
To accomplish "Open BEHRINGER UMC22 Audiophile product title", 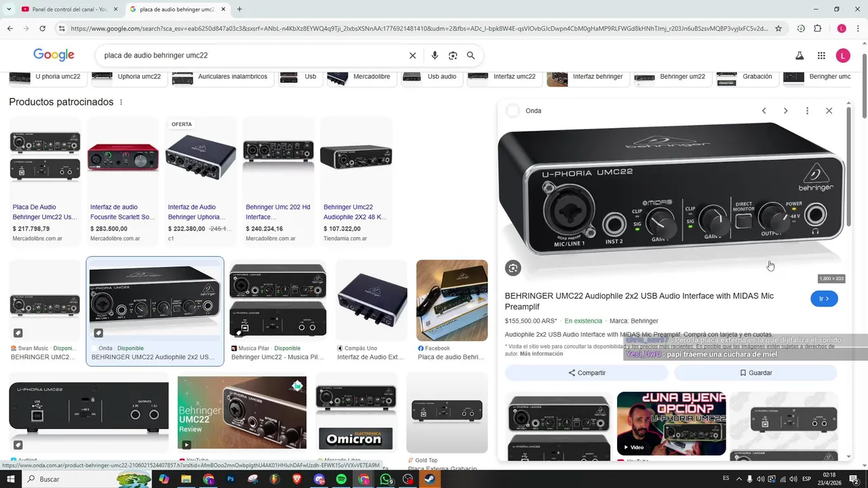I will click(x=639, y=301).
